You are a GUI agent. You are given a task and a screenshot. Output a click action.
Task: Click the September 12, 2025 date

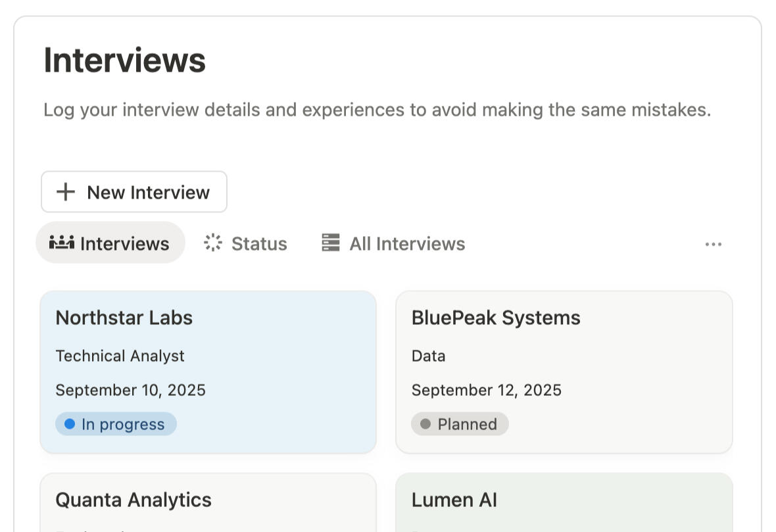(x=486, y=390)
